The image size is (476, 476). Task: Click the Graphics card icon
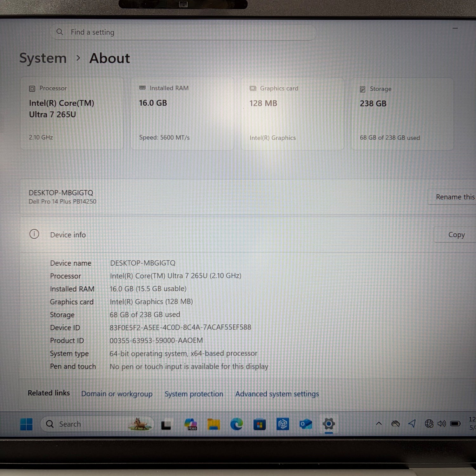click(253, 89)
